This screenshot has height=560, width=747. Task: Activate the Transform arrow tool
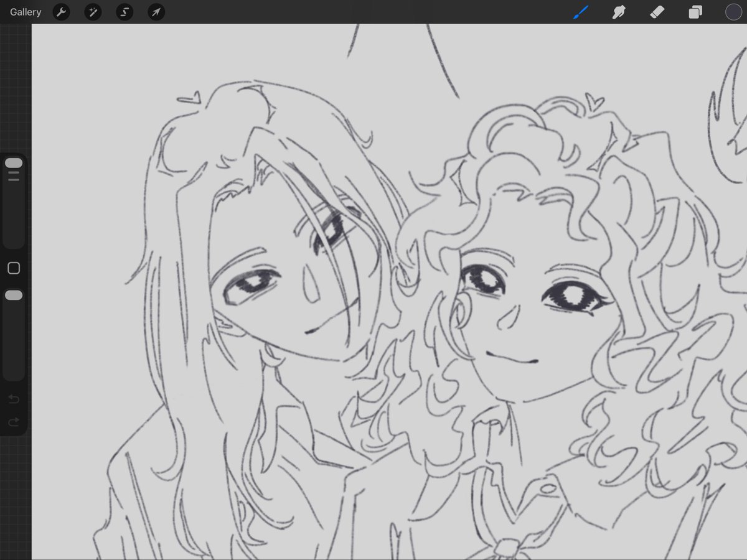point(156,12)
